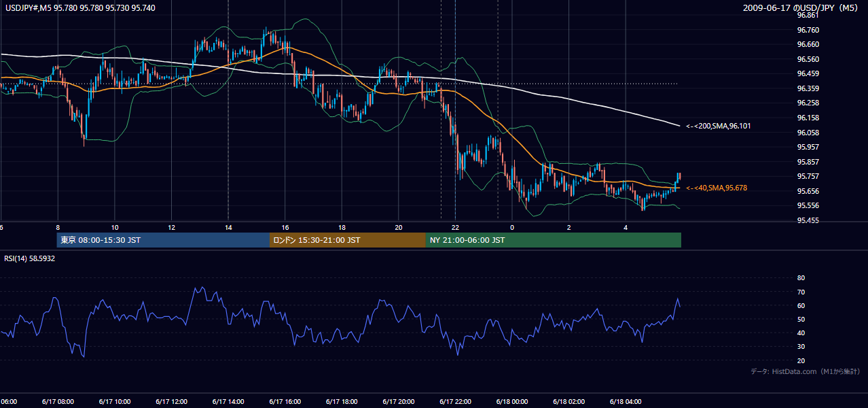Click hour marker 12 above session bars
Screen dimensions: 868x408
point(171,227)
